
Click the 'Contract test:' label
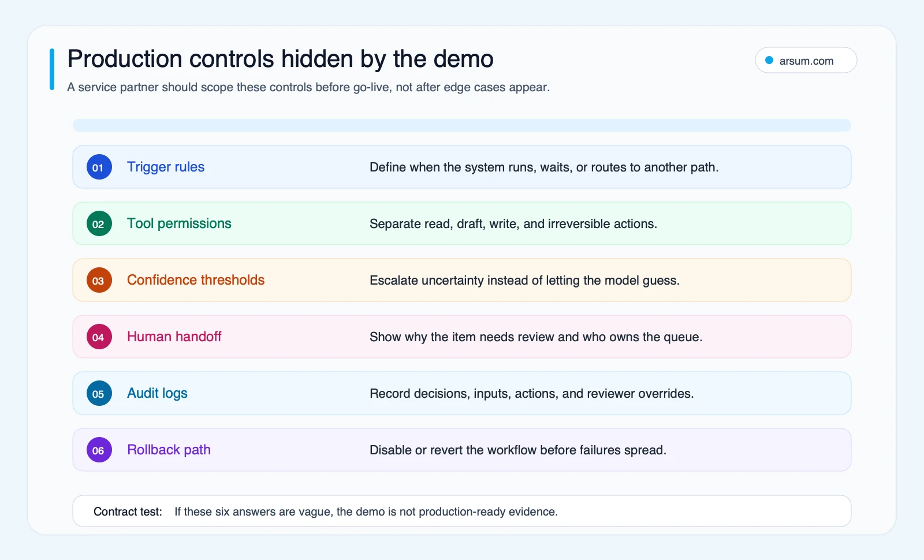128,512
